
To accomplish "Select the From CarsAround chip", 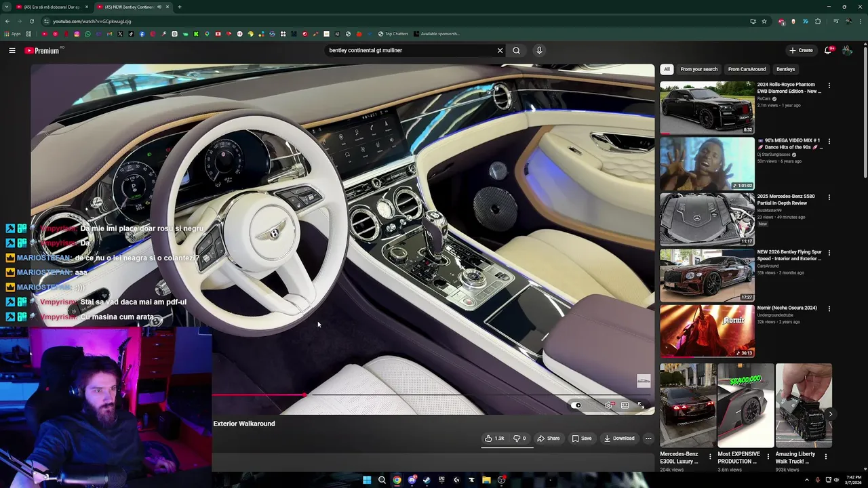I will tap(747, 69).
